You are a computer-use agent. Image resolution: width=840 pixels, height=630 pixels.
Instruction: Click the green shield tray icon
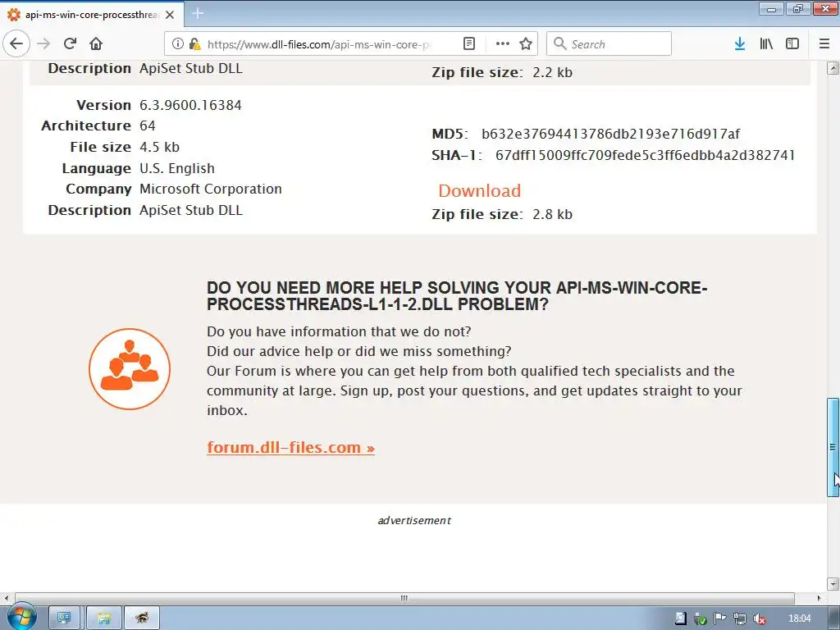coord(701,619)
